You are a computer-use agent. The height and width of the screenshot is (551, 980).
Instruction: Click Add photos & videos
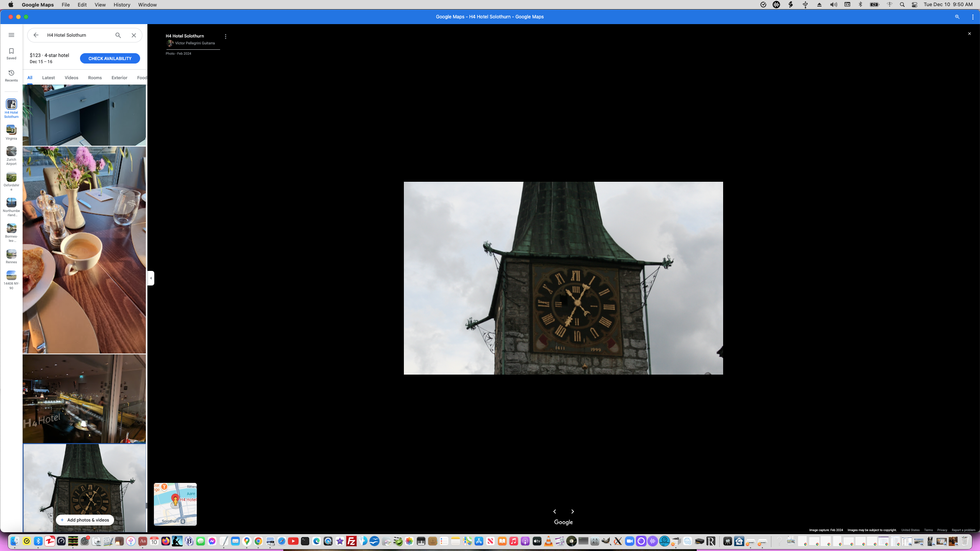(84, 520)
